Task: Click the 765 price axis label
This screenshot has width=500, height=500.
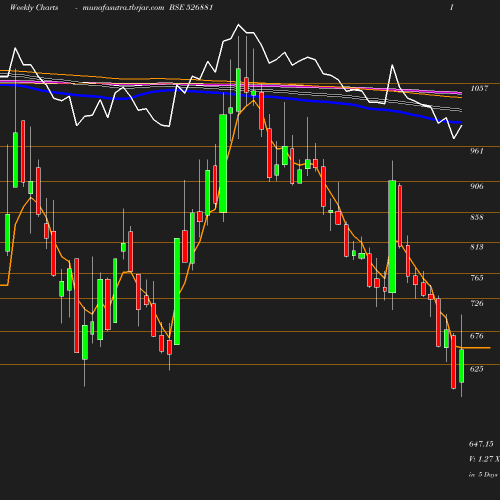Action: [x=477, y=278]
